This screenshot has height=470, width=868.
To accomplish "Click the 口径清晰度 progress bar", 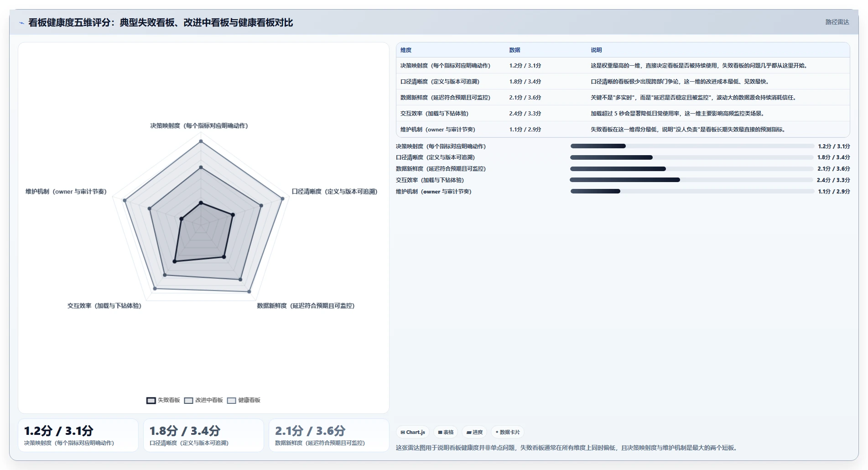I will pos(692,157).
